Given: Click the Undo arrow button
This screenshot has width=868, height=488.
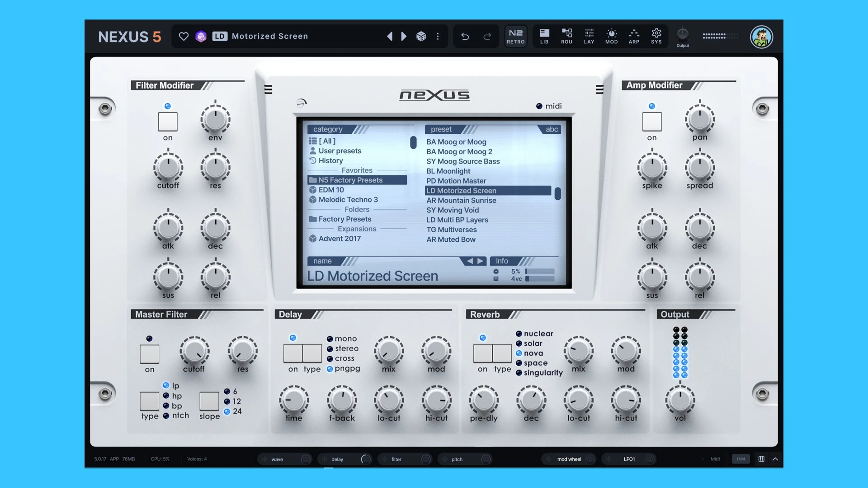Looking at the screenshot, I should click(x=465, y=36).
